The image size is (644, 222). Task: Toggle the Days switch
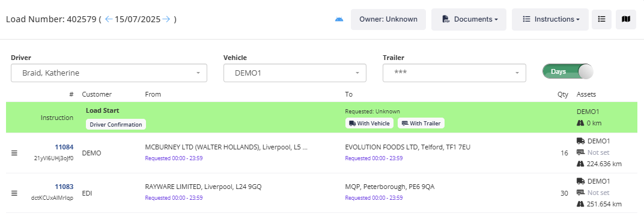click(568, 71)
